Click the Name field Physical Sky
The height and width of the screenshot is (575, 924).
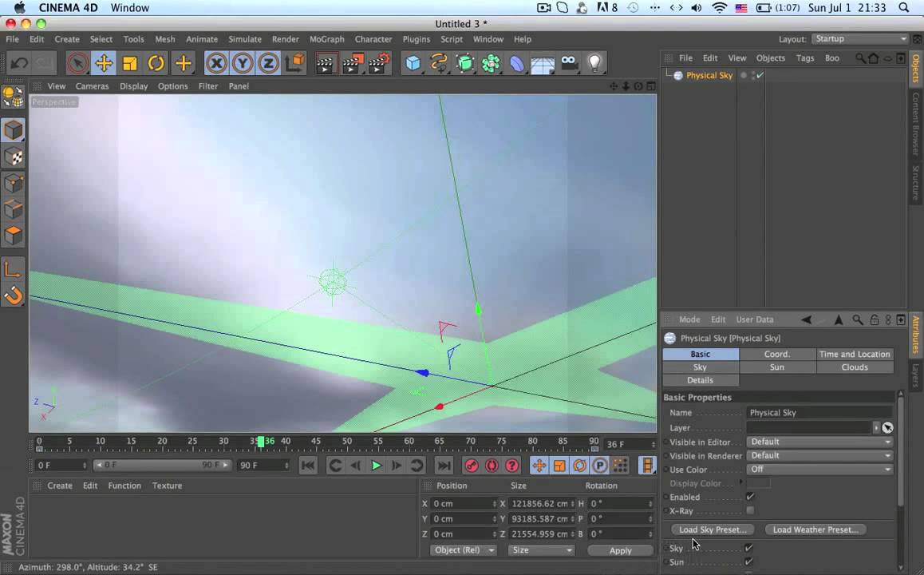[819, 412]
